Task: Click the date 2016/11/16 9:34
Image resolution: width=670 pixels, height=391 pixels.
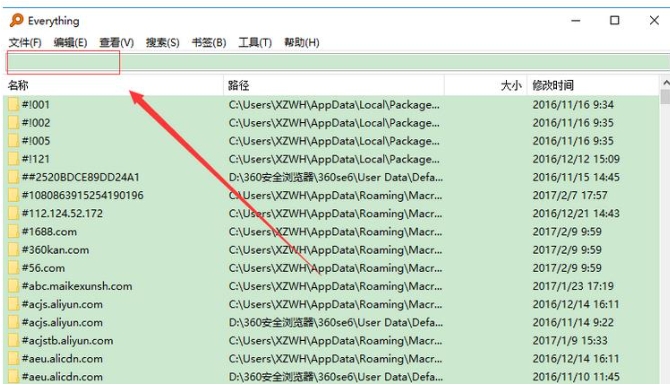Action: click(573, 105)
